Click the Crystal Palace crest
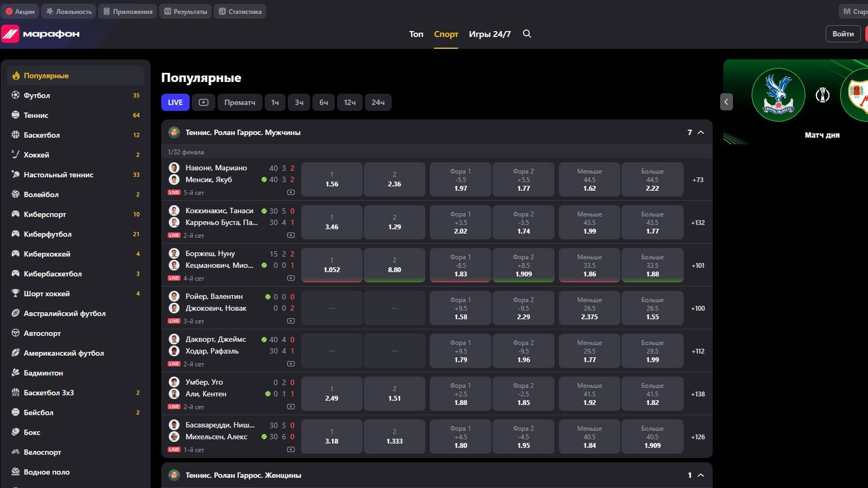 point(778,95)
